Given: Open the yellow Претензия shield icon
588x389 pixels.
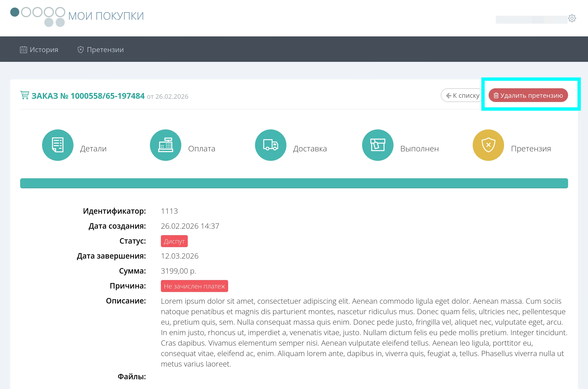Looking at the screenshot, I should tap(488, 145).
